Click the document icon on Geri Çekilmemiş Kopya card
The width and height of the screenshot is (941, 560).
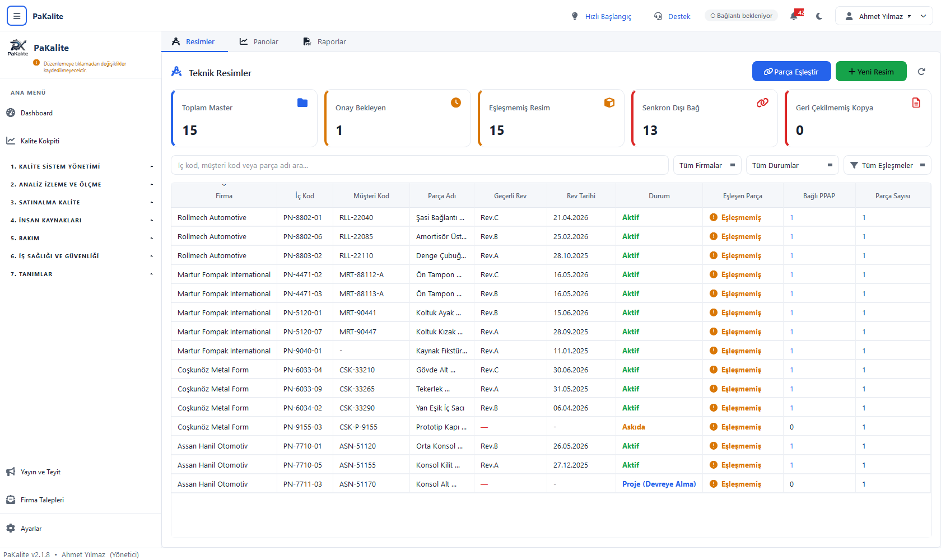(x=916, y=102)
